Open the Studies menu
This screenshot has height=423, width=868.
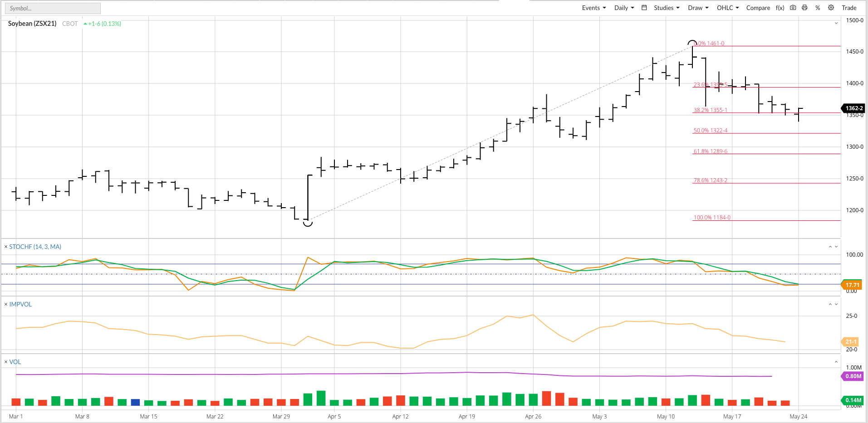[x=667, y=8]
